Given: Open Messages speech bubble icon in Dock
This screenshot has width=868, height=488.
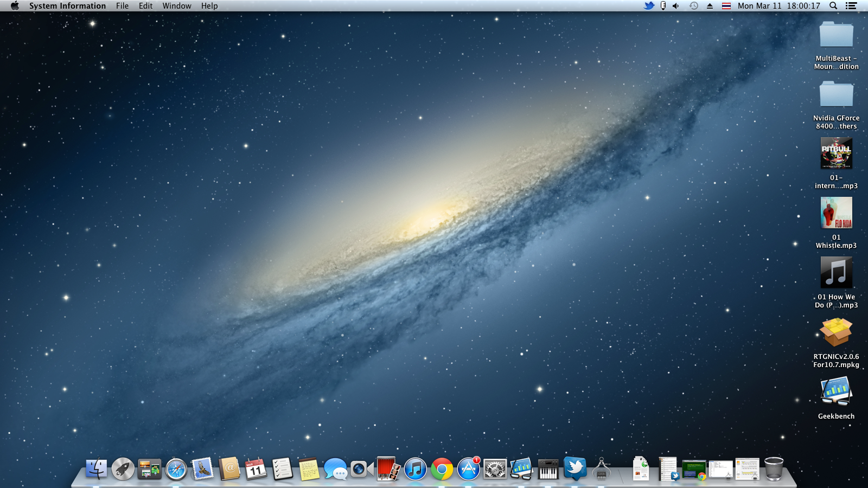Looking at the screenshot, I should pos(335,469).
